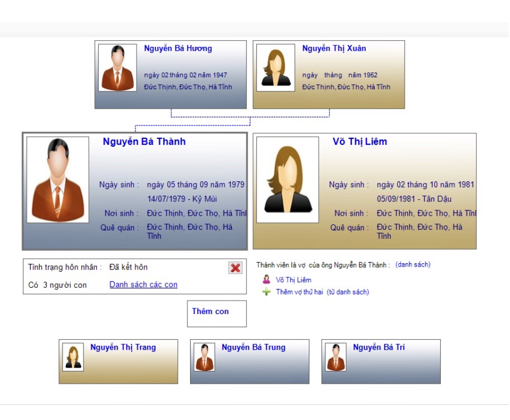Click 'năm 1952' in mother's card
The height and width of the screenshot is (420, 510).
tap(363, 75)
